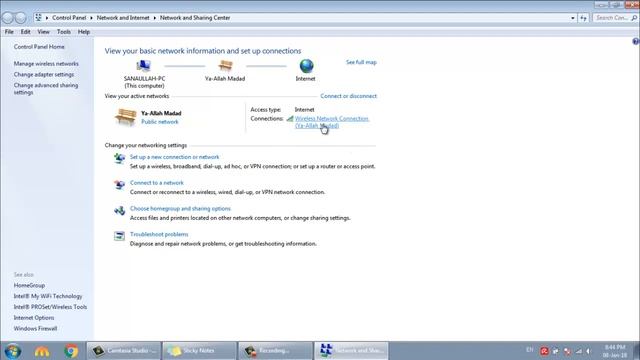This screenshot has height=360, width=640.
Task: Click the Search Control Panel input field
Action: click(x=611, y=18)
